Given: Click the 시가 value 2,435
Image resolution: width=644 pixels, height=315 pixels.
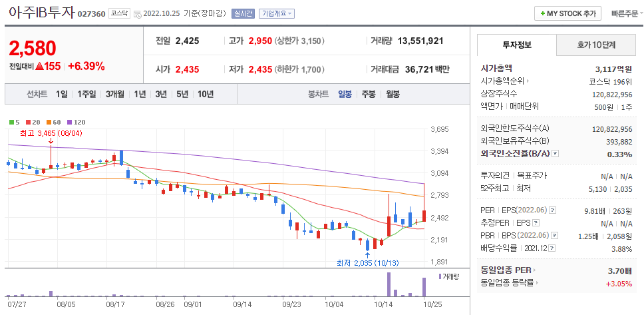Looking at the screenshot, I should pos(188,69).
